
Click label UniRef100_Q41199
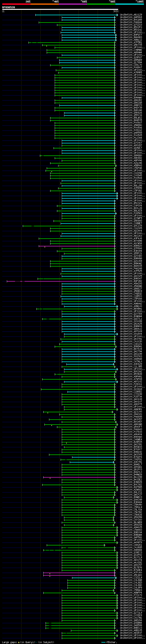pyautogui.click(x=131, y=354)
